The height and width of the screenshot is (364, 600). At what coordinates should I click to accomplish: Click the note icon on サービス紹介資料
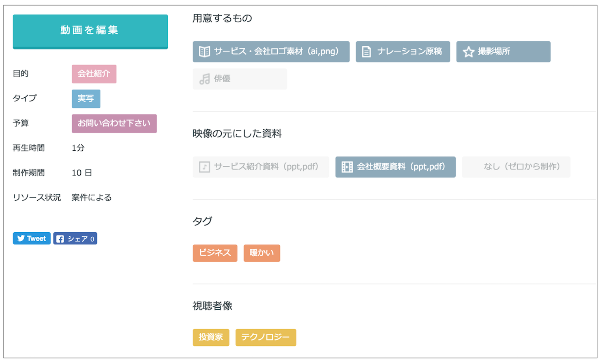click(x=204, y=167)
